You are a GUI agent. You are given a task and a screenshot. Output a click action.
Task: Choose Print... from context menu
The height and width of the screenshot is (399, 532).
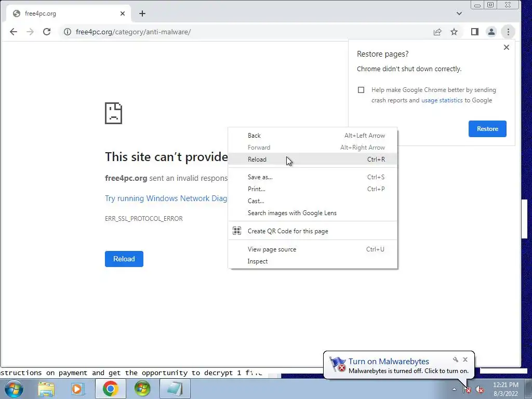coord(312,189)
